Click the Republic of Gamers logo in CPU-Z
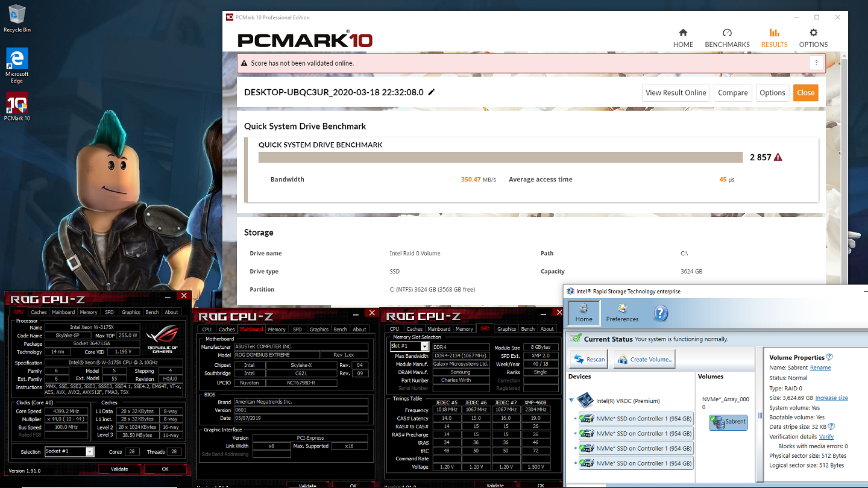868x488 pixels. [163, 339]
